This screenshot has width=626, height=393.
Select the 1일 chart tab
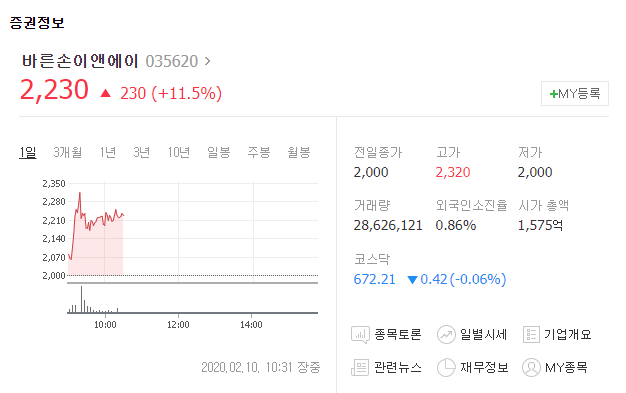[x=28, y=152]
